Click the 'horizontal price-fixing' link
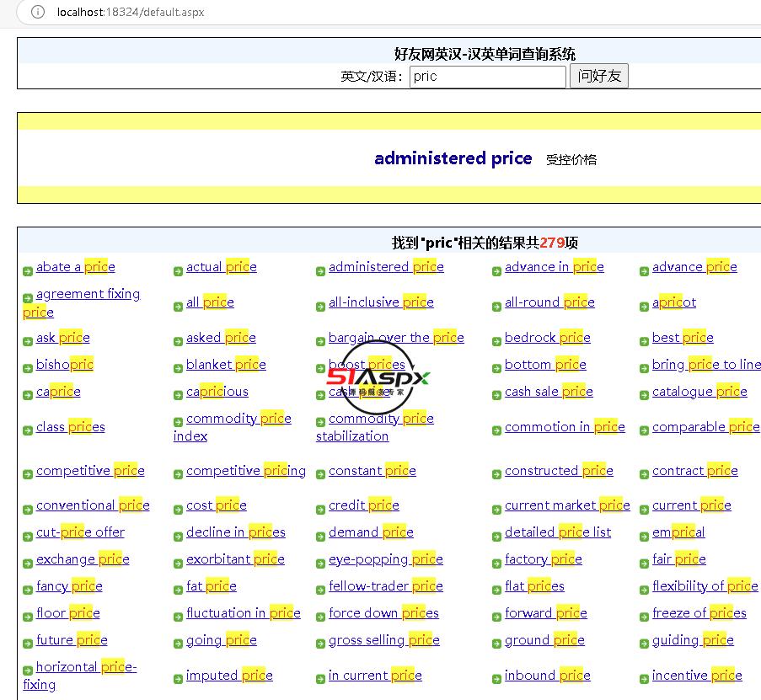The width and height of the screenshot is (761, 700). (85, 667)
